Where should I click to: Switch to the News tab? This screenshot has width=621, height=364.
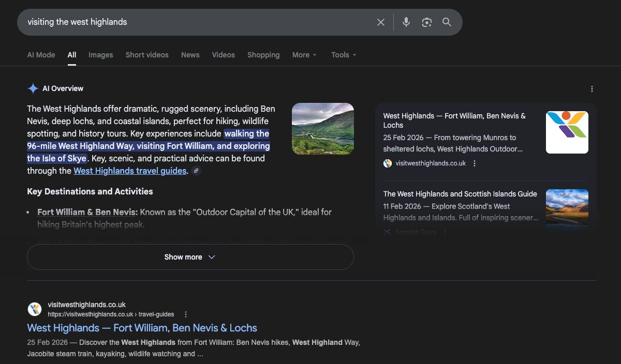point(190,55)
